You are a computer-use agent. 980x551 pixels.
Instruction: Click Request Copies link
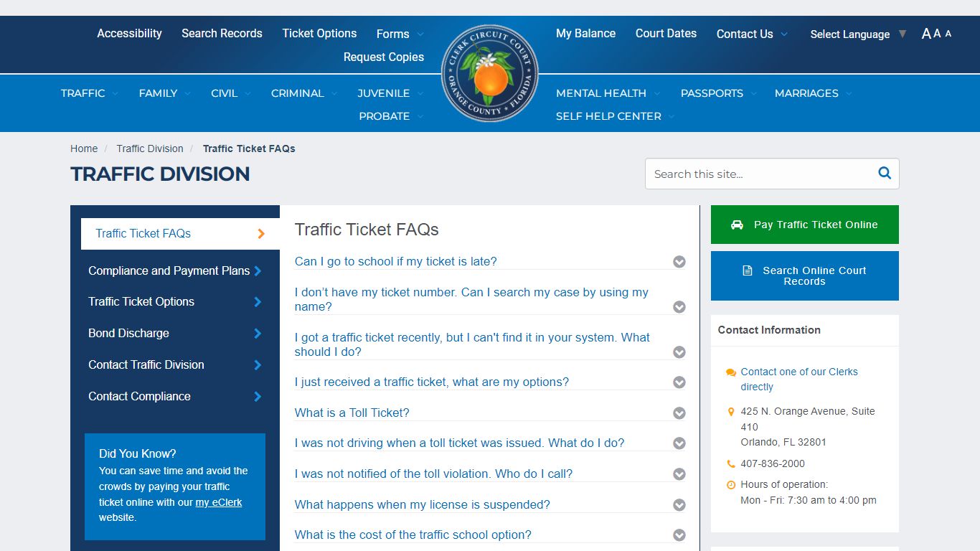(383, 57)
